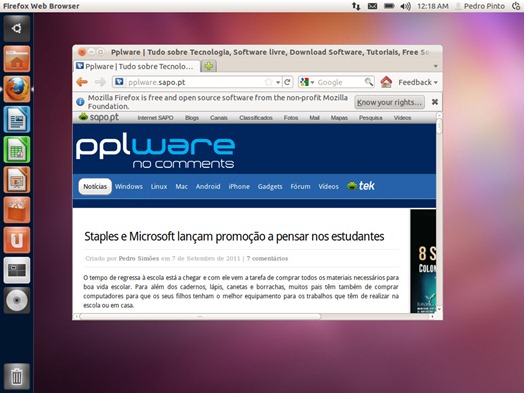Open Pedro Pinto user menu
Screen dimensions: 524x393
point(480,6)
